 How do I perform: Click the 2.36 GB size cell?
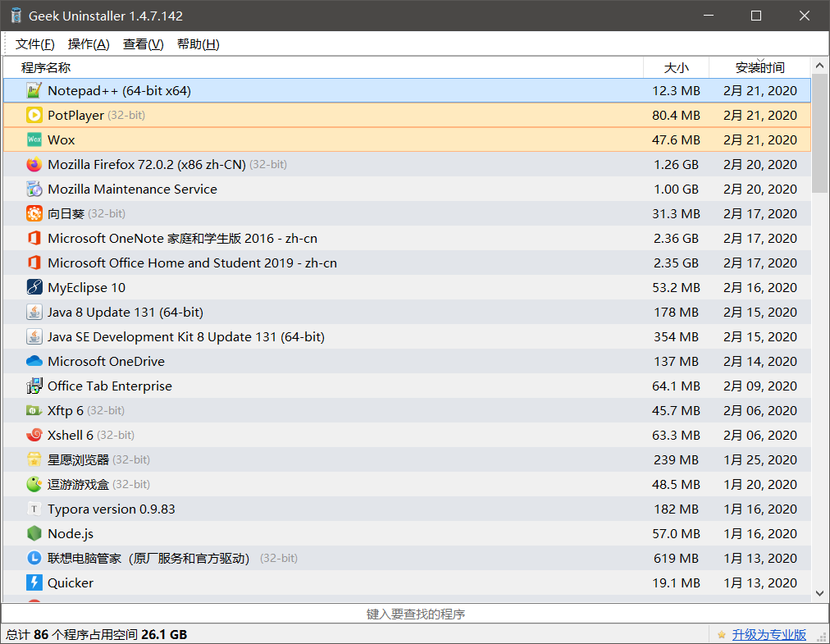pos(676,239)
